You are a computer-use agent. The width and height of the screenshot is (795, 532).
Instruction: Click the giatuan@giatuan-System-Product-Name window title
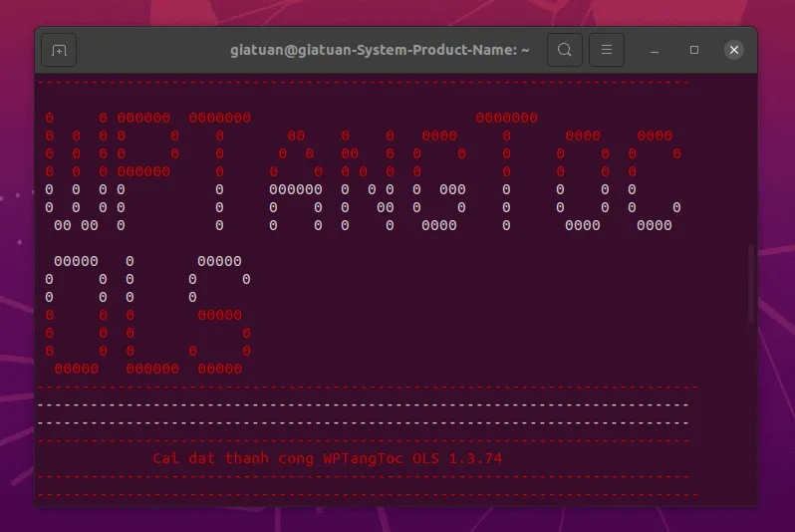click(380, 50)
